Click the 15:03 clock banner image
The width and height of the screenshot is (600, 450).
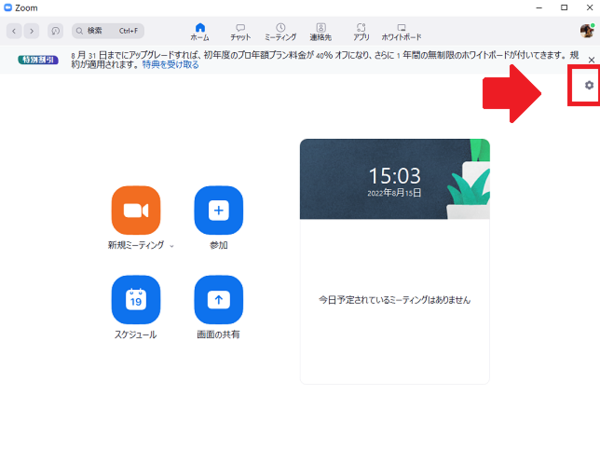tap(394, 179)
